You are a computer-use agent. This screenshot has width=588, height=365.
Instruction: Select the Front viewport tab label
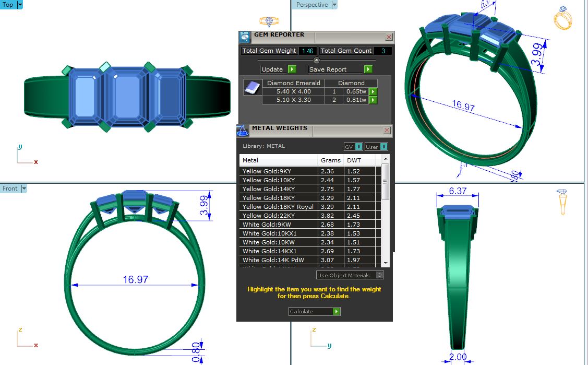[10, 189]
